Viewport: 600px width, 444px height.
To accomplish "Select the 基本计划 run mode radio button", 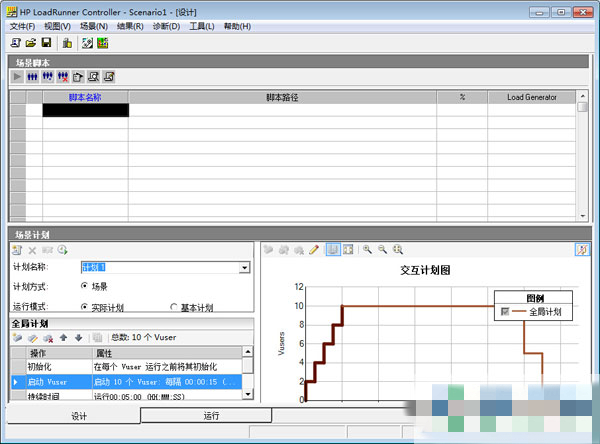I will tap(174, 307).
